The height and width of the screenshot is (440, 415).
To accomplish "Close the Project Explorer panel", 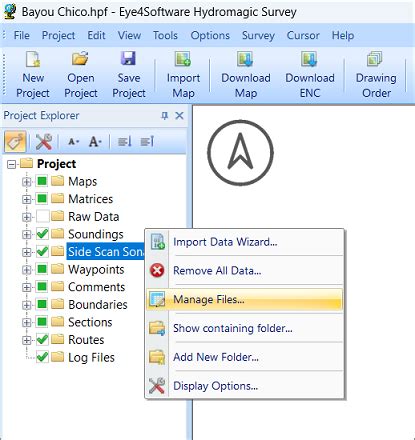I will click(179, 116).
